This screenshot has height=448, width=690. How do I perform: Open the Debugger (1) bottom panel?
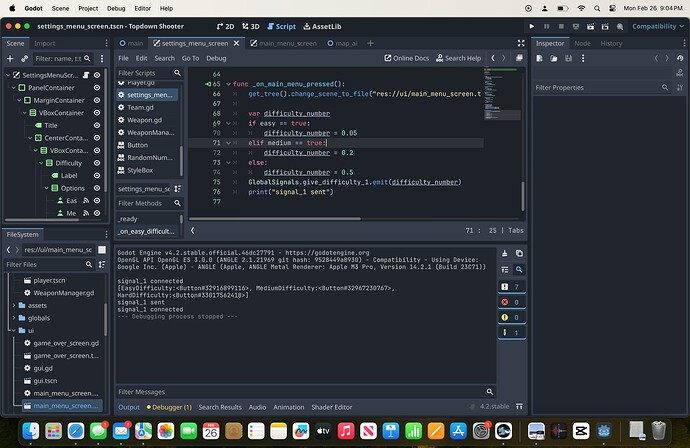point(169,407)
